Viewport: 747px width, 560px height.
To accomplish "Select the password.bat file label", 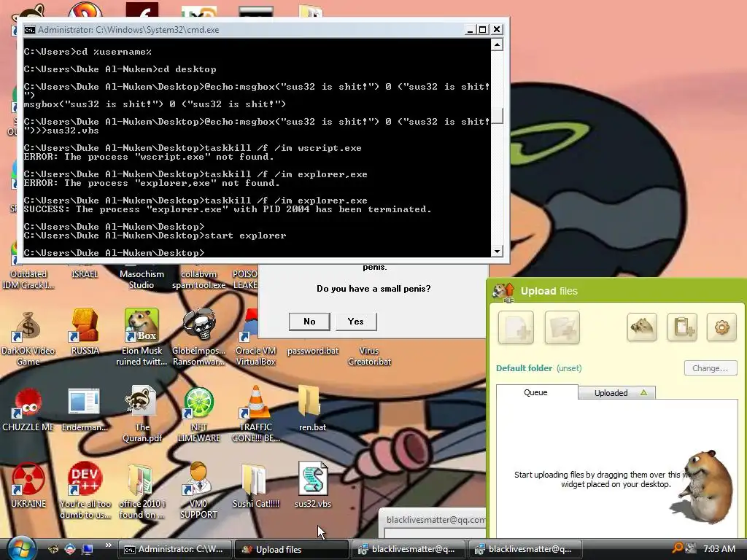I will click(312, 351).
